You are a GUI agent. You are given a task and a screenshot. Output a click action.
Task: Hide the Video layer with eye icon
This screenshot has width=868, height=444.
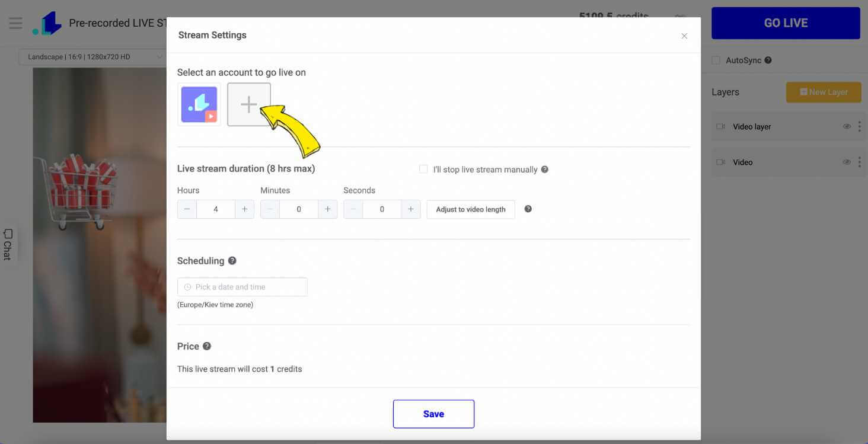coord(847,127)
